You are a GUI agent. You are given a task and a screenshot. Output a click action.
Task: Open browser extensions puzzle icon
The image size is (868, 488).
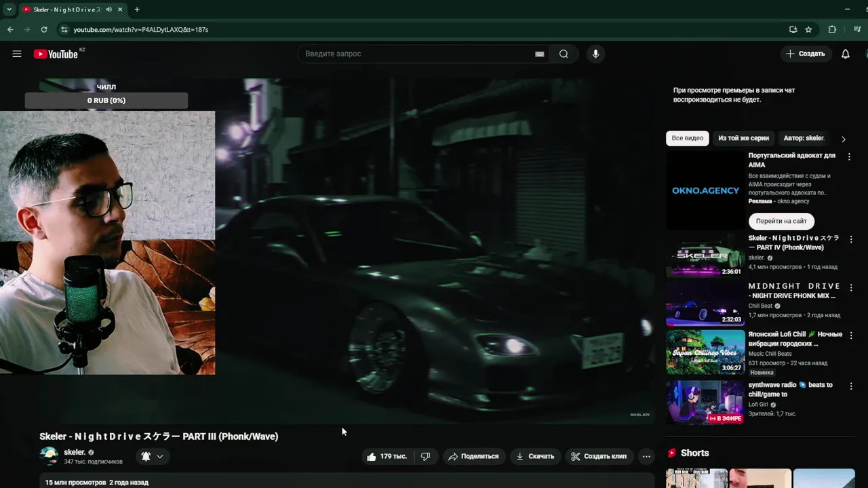[x=832, y=30]
